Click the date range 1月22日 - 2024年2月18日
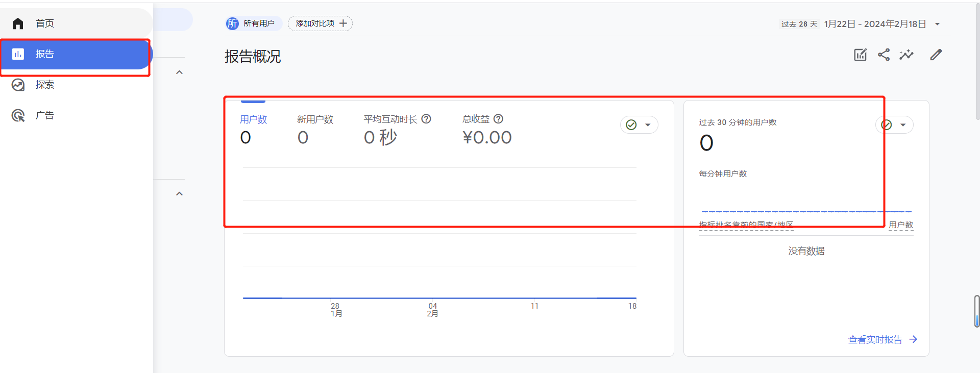This screenshot has width=980, height=373. (x=875, y=24)
